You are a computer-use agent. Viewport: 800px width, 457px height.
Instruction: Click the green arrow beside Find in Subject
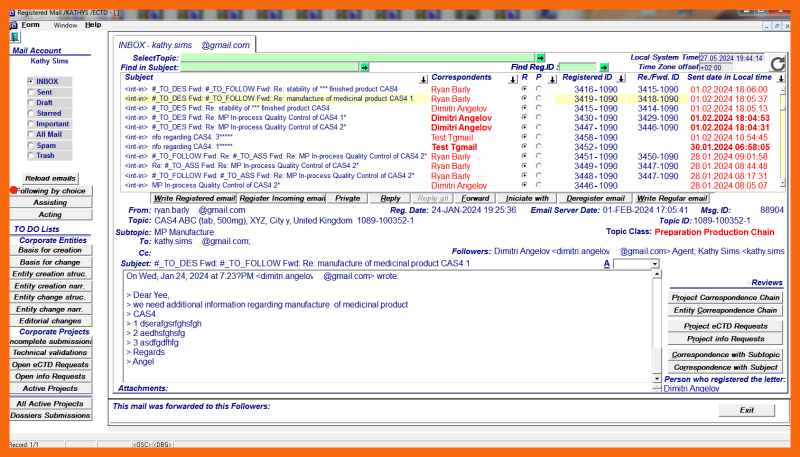pyautogui.click(x=365, y=67)
